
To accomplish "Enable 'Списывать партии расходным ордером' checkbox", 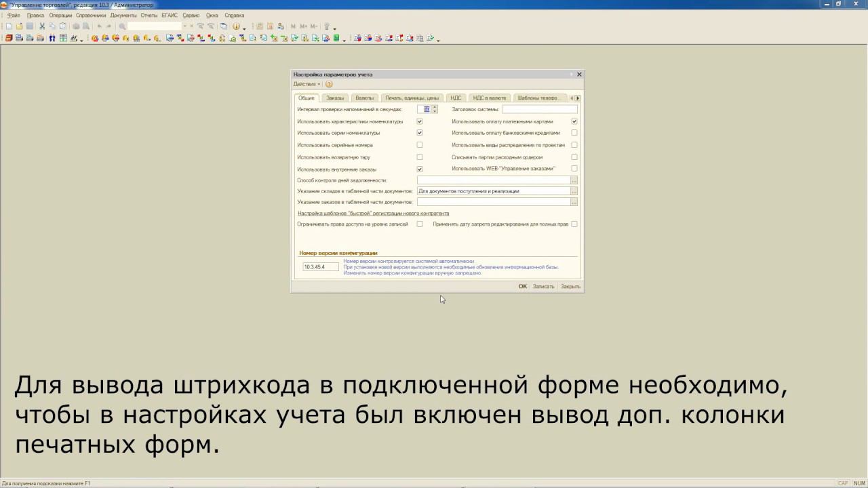I will pos(574,157).
